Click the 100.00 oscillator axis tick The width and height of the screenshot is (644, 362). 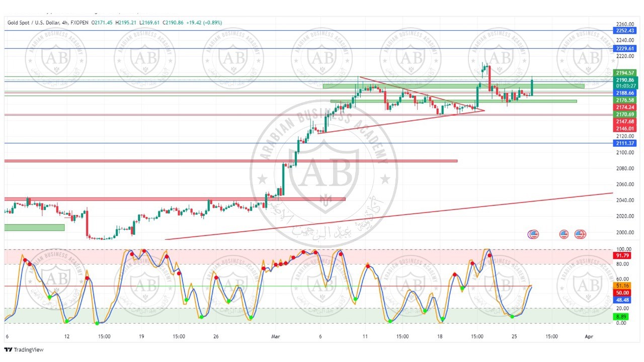coord(623,249)
